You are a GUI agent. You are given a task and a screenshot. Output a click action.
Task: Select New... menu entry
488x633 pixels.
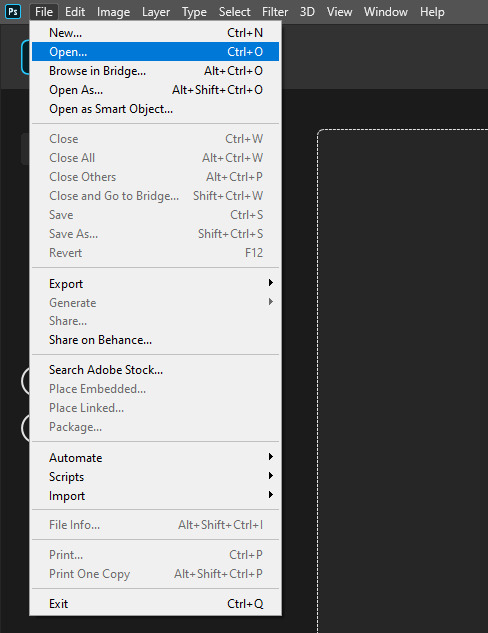tap(155, 33)
